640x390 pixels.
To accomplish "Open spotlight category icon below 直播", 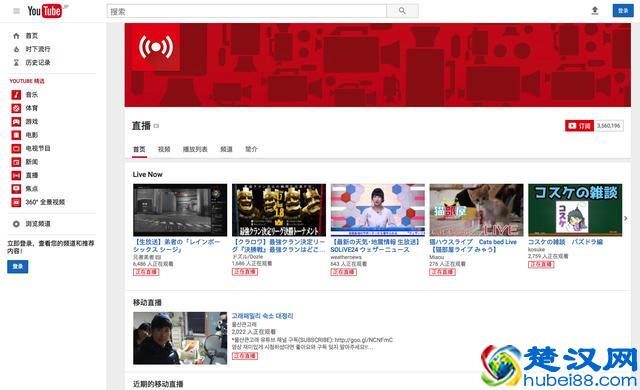I will [16, 189].
